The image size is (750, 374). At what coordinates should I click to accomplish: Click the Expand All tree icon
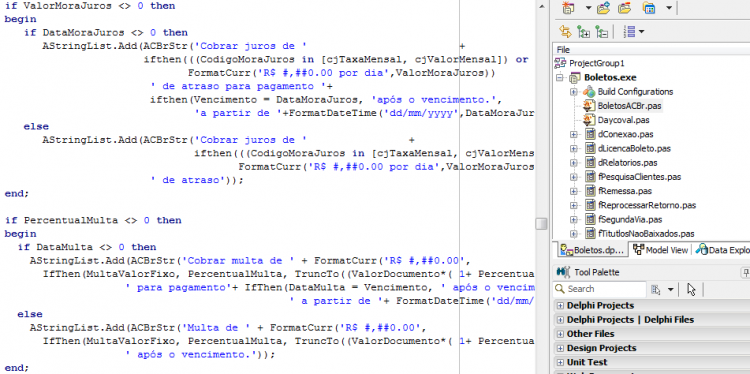click(x=584, y=32)
